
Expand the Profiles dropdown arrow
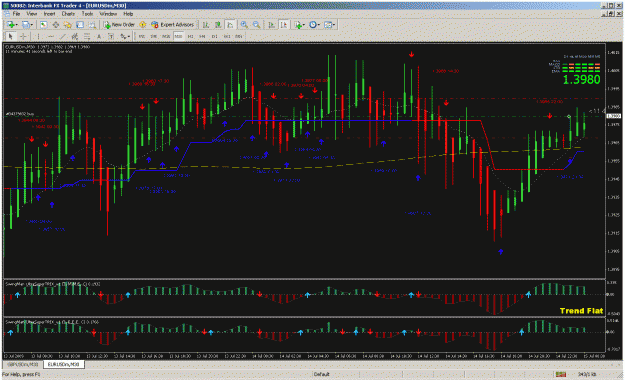[x=32, y=25]
